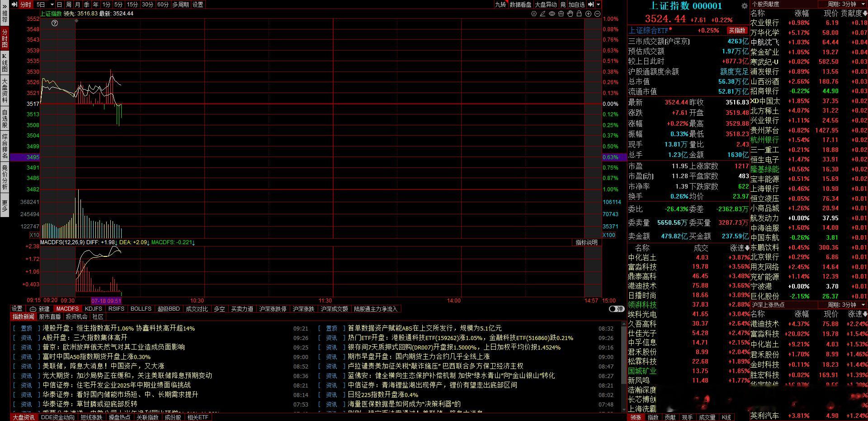
Task: Select the 超级BBD indicator tab
Action: [x=169, y=309]
